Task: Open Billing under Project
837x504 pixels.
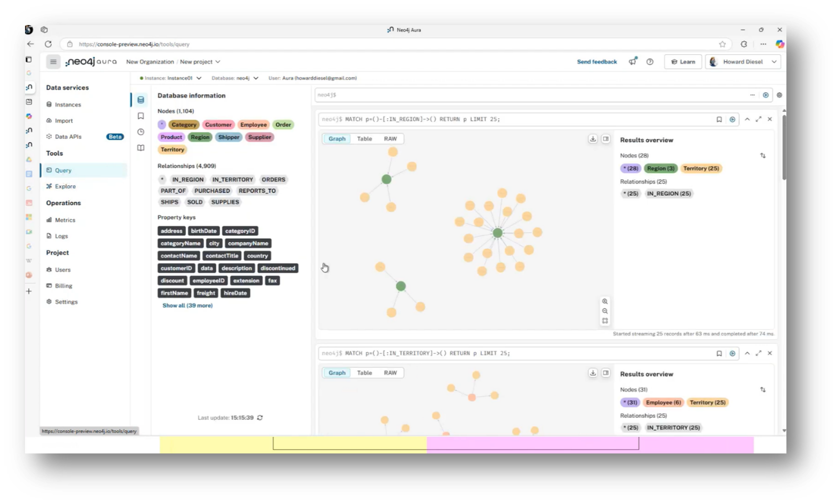Action: coord(63,286)
